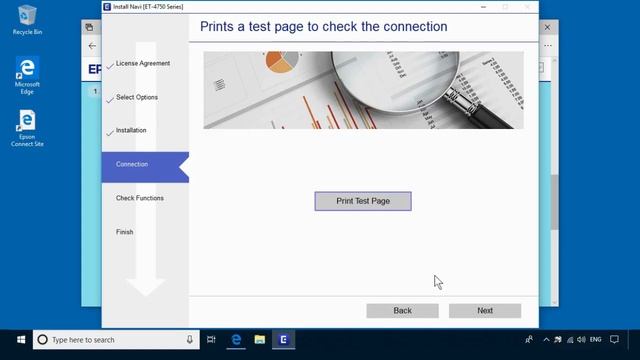Open File Explorer from taskbar
Viewport: 640px width, 360px height.
click(x=260, y=340)
